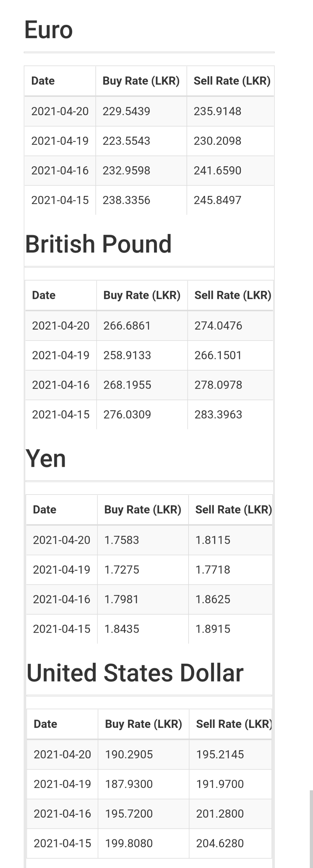The height and width of the screenshot is (868, 313).
Task: Click US Dollar buy rate 199.8080
Action: coord(129,843)
